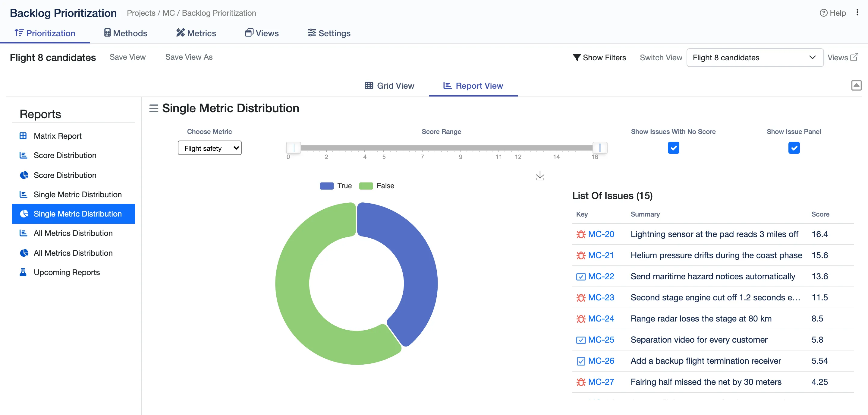Click the MC breadcrumb link
Screen dimensions: 868x415
pos(168,13)
